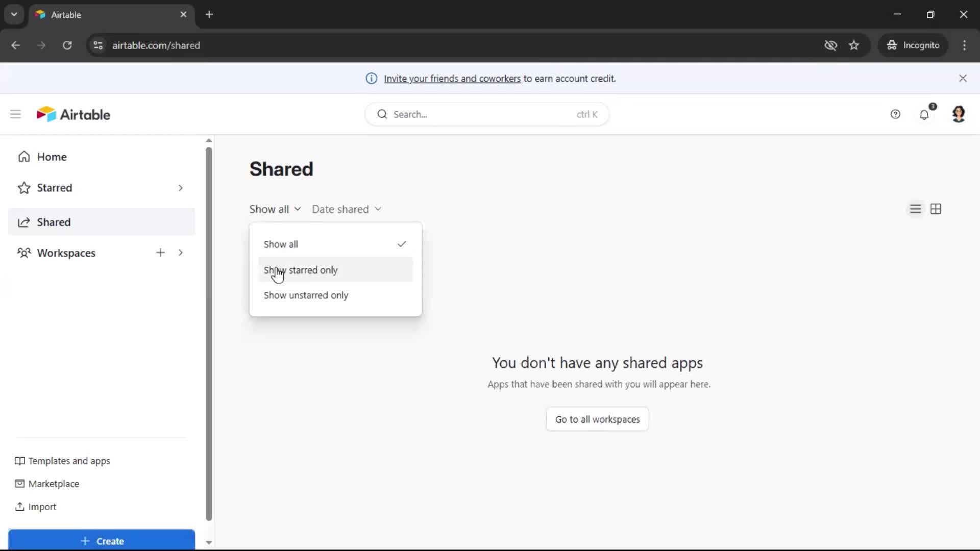The image size is (980, 551).
Task: Open Templates and apps
Action: (63, 461)
